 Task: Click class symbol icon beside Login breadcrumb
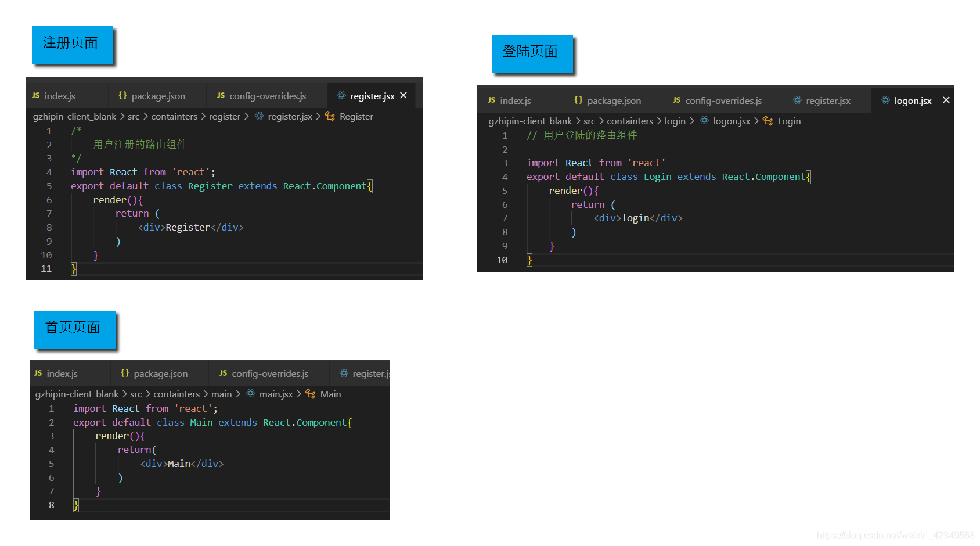768,121
